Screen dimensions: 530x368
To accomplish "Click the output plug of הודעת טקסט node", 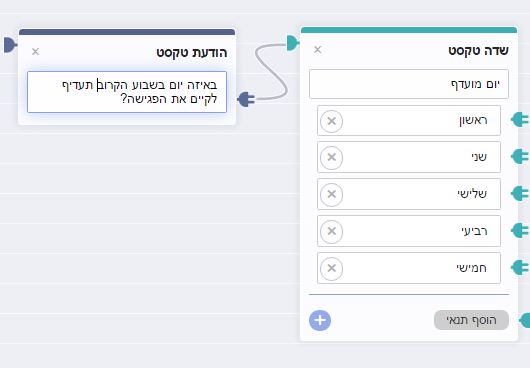I will click(x=246, y=99).
